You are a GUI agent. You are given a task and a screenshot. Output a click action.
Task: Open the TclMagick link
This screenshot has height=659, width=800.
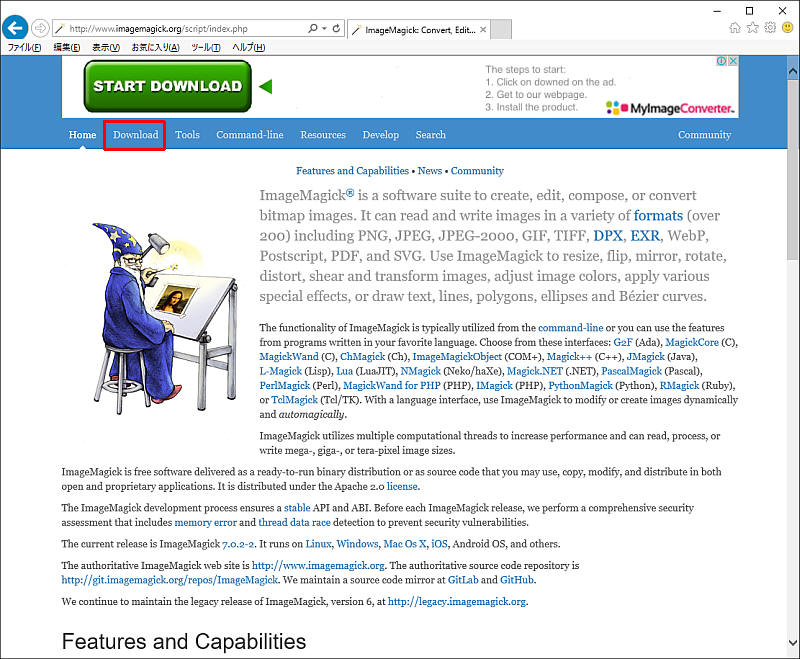[294, 400]
